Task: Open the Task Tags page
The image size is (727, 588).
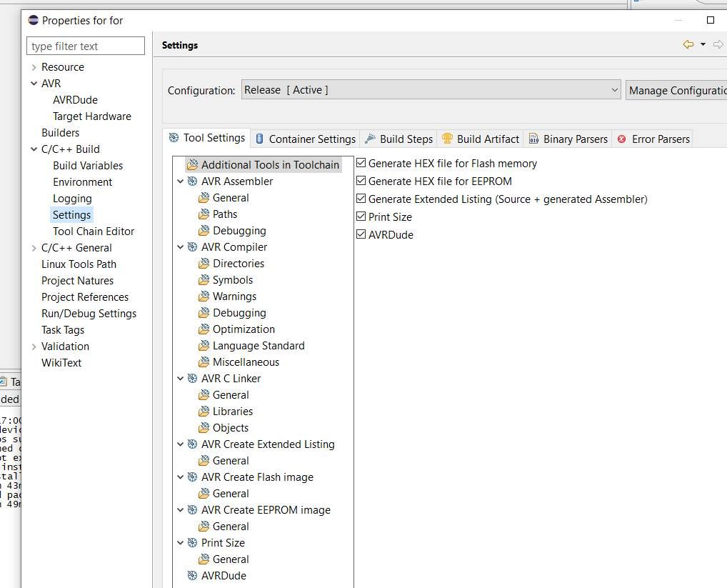Action: click(x=63, y=329)
